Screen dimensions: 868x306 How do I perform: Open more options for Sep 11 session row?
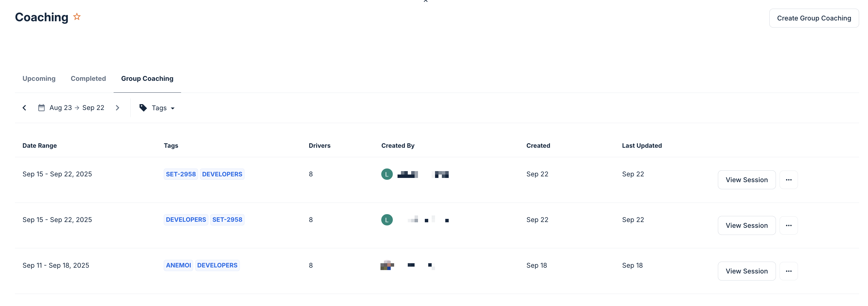point(788,271)
